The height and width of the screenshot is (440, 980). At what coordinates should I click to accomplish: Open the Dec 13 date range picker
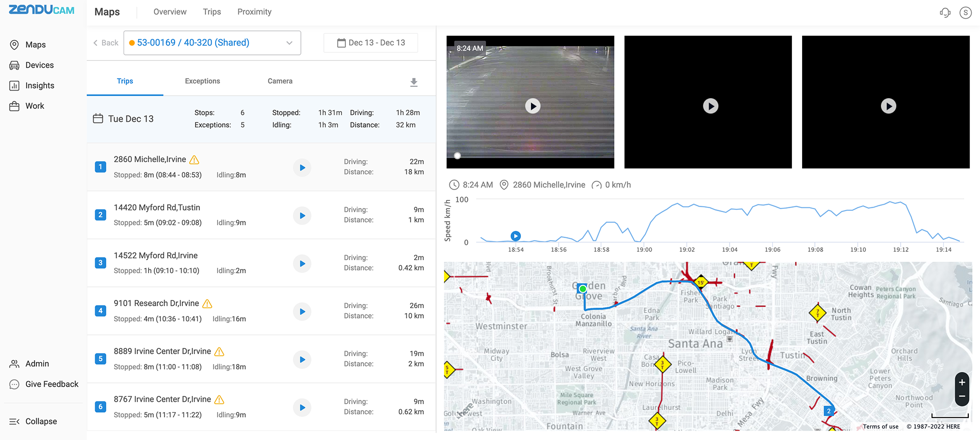point(371,43)
